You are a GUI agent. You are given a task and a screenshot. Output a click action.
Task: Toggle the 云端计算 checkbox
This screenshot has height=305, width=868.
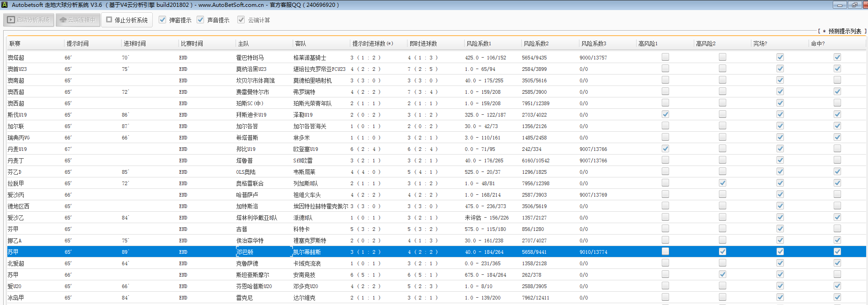[x=241, y=20]
